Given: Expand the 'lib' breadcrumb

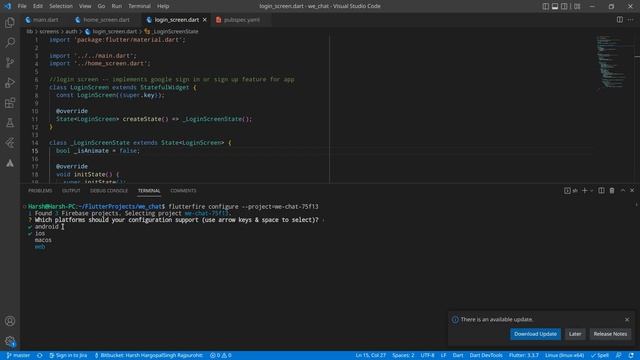Looking at the screenshot, I should coord(29,31).
